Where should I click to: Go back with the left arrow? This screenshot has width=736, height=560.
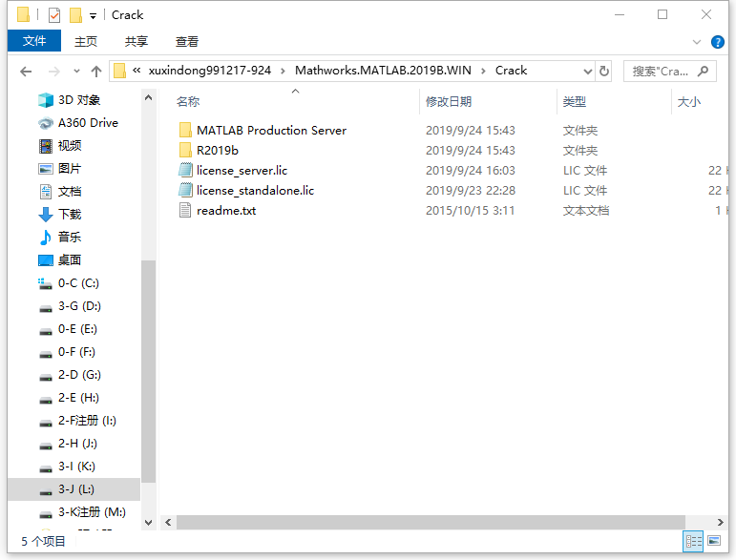[26, 72]
